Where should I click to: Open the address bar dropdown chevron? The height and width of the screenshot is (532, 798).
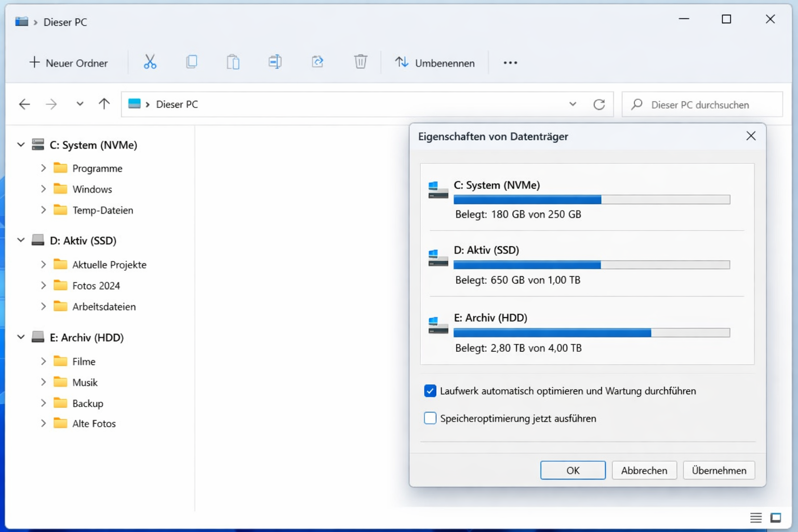[x=573, y=104]
